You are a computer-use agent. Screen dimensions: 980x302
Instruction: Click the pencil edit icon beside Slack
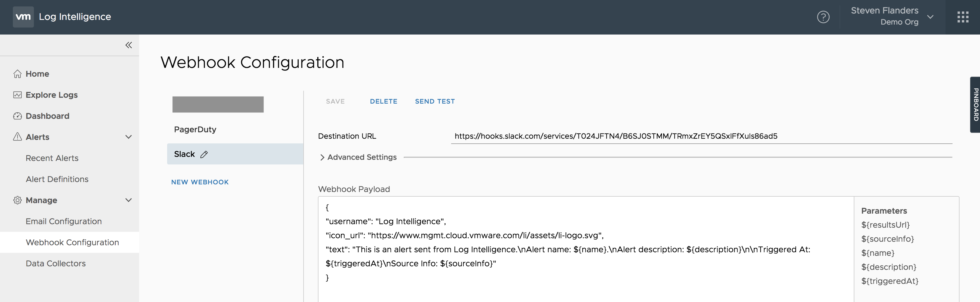204,154
